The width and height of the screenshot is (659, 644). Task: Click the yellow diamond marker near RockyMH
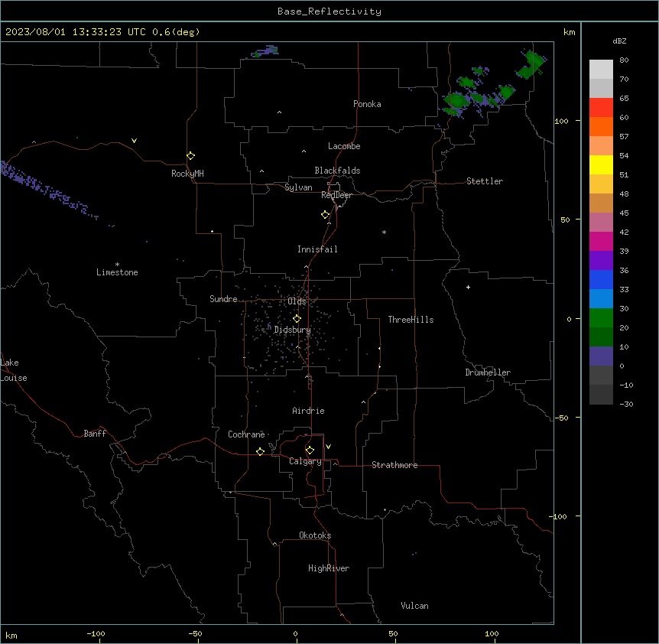coord(190,155)
